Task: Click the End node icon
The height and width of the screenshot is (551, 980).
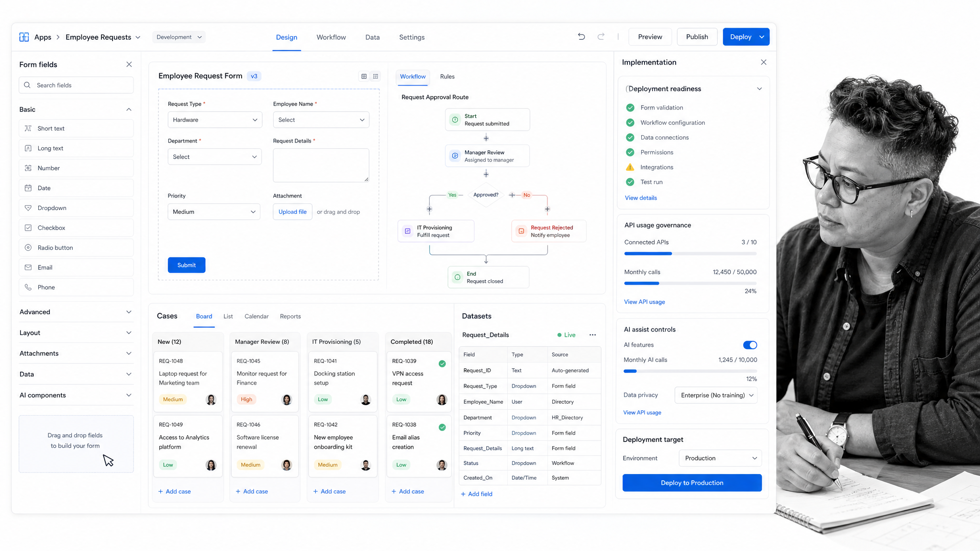Action: point(457,277)
